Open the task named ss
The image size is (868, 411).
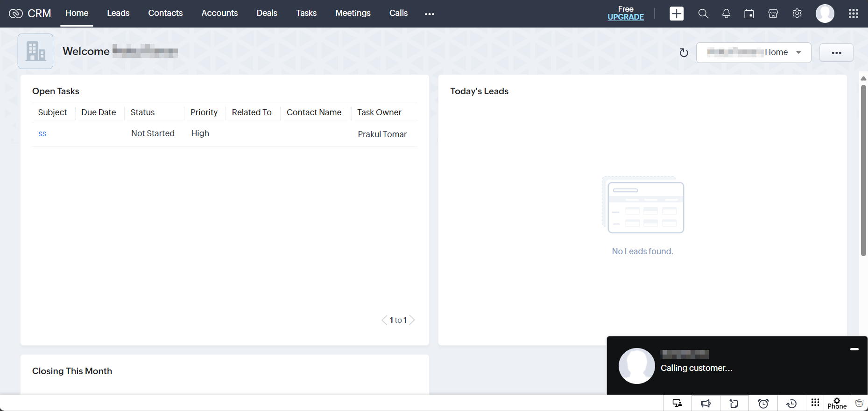click(42, 134)
